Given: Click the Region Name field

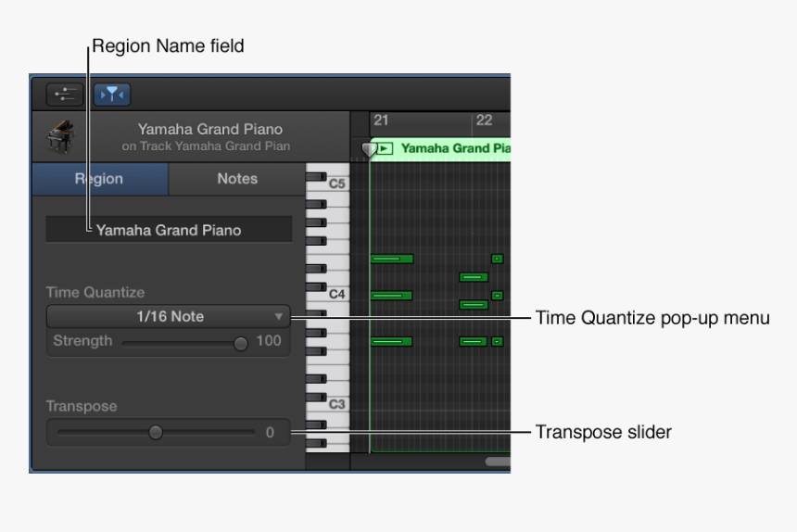Looking at the screenshot, I should [x=169, y=230].
